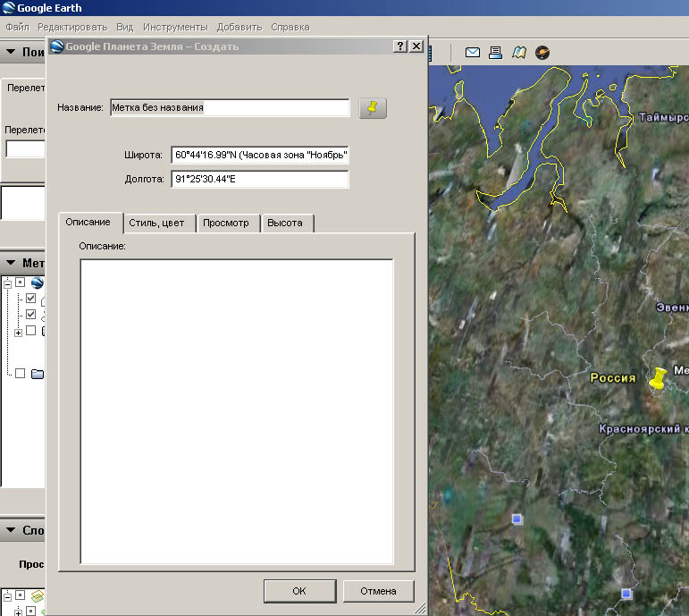Click into the Долгота input field
The image size is (689, 616).
(x=259, y=180)
